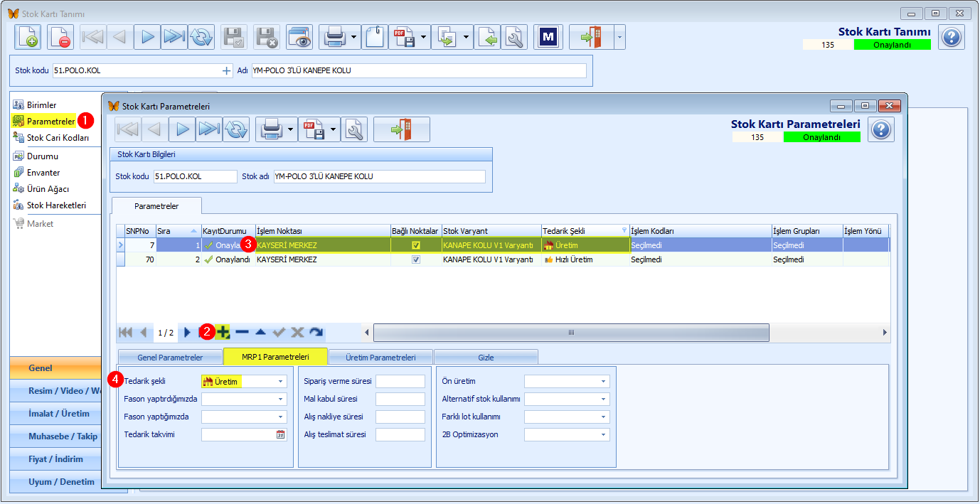Click the blue M icon in toolbar

(548, 37)
